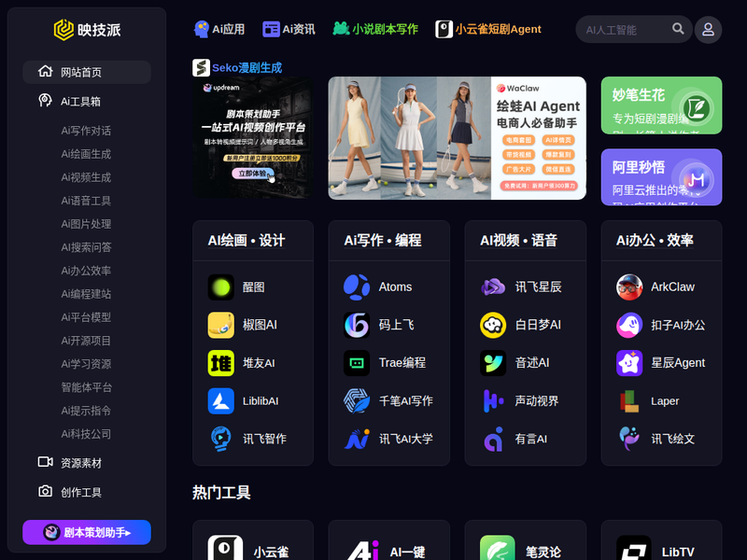Click the Ai写作·编程 category heading

tap(383, 241)
